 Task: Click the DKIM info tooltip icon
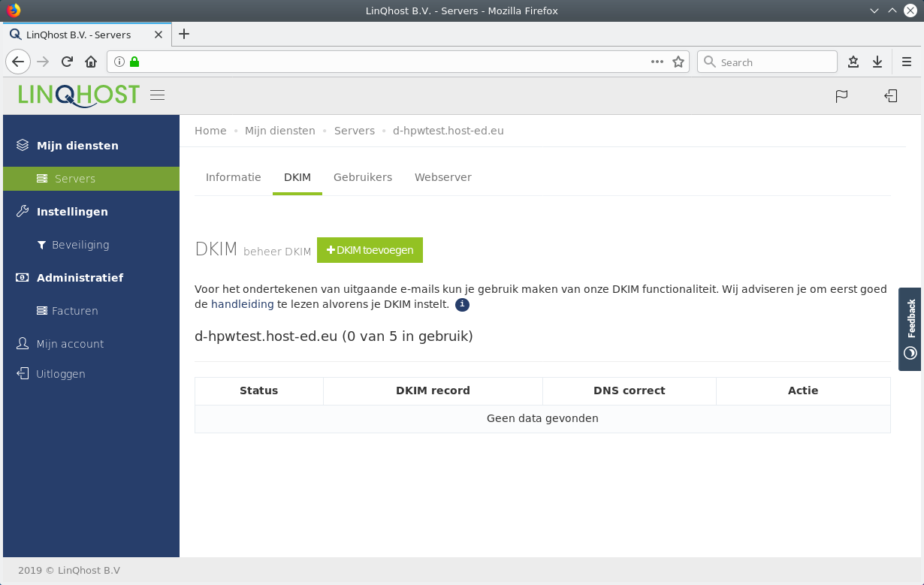pos(462,304)
